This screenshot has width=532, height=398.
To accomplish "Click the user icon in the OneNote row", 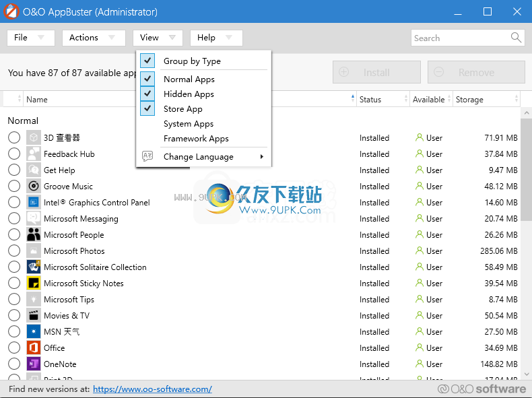I will coord(420,364).
